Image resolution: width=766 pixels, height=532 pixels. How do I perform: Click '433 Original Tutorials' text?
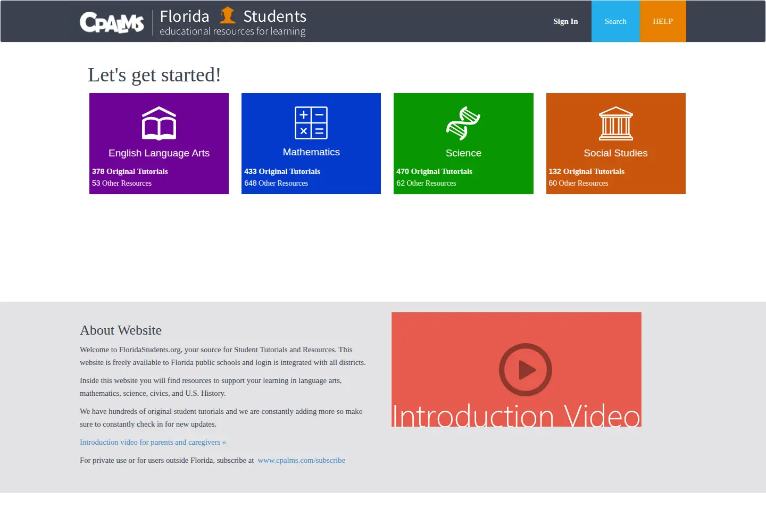(282, 171)
